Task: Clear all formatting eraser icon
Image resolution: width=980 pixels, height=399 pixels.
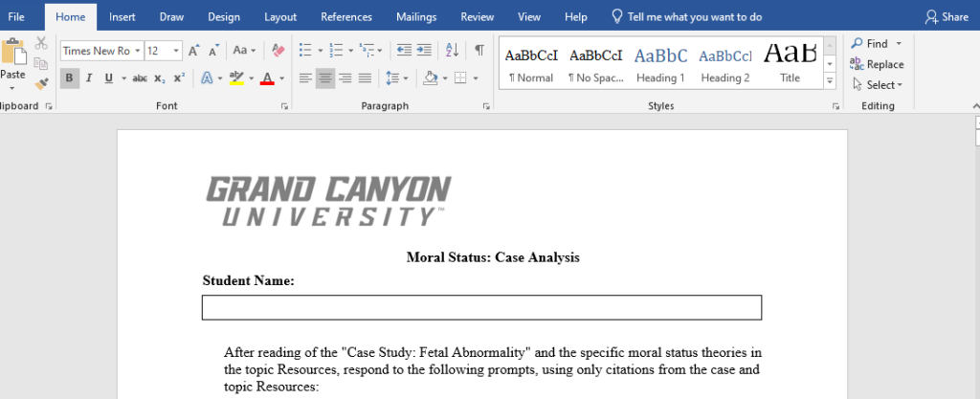Action: tap(278, 51)
